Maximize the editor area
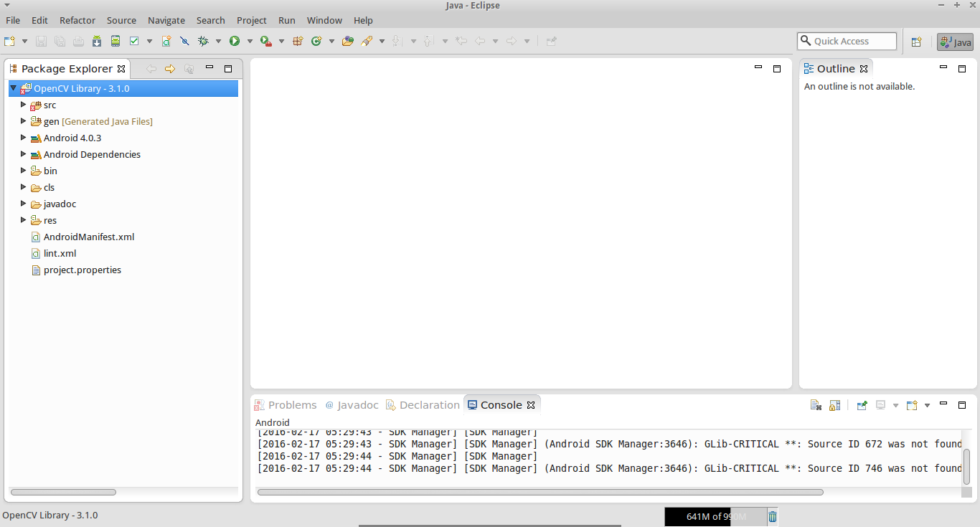 pos(776,69)
